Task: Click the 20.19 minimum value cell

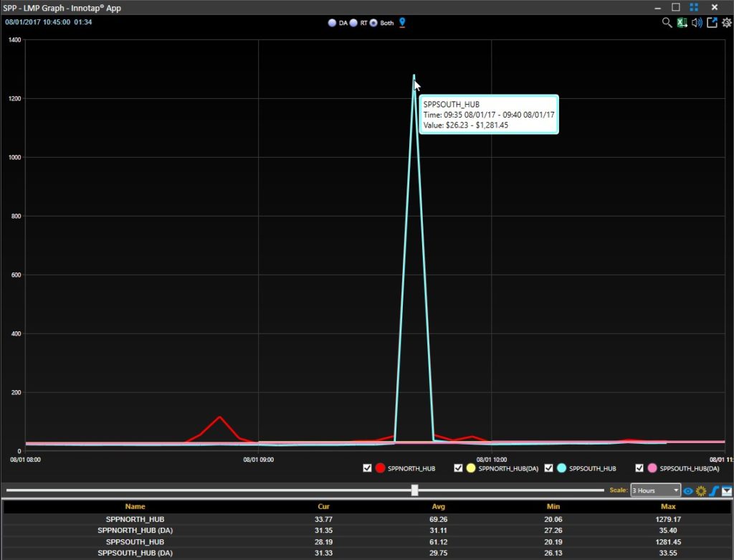Action: [x=553, y=542]
